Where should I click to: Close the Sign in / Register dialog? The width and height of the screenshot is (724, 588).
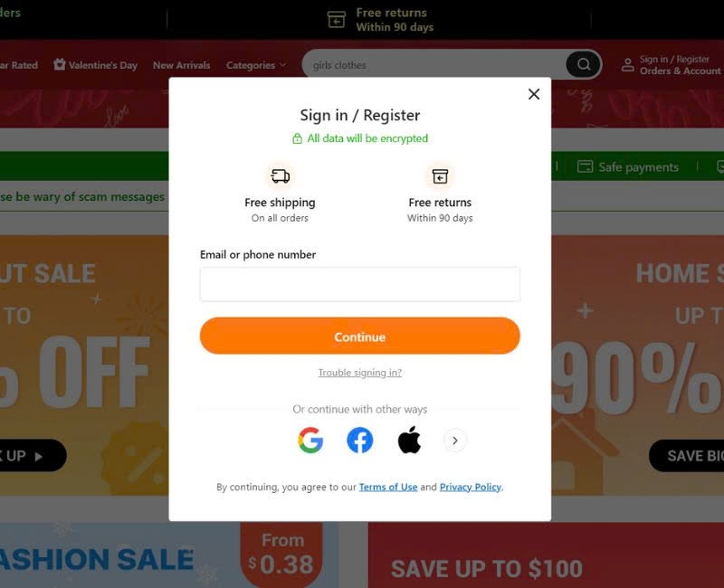click(534, 94)
